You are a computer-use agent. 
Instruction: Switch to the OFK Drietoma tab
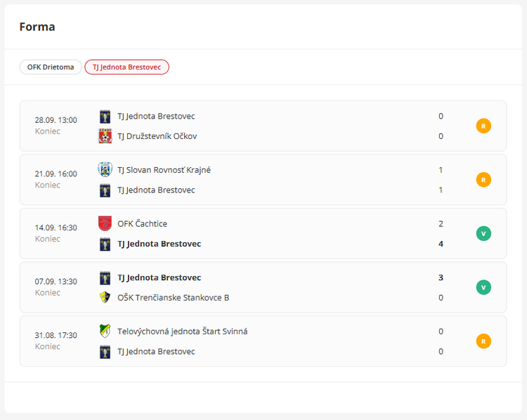pyautogui.click(x=51, y=67)
